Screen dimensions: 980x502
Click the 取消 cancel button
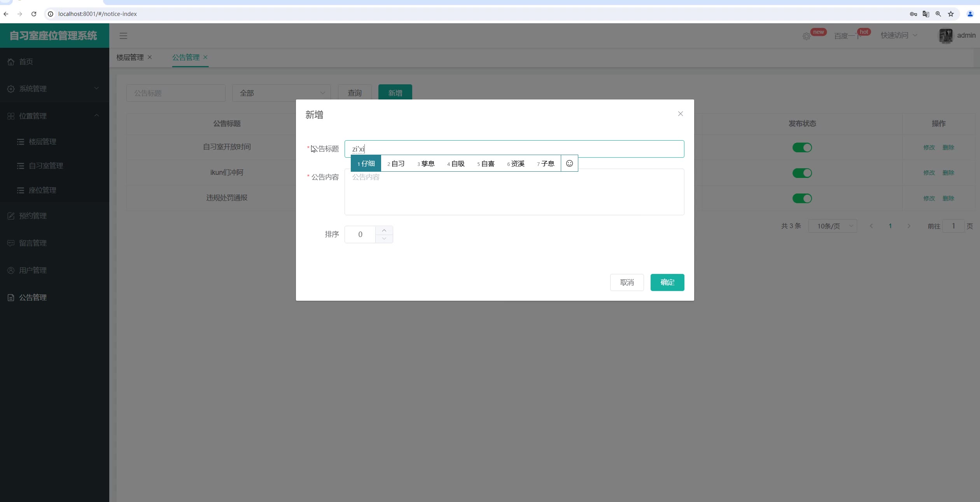pos(626,282)
